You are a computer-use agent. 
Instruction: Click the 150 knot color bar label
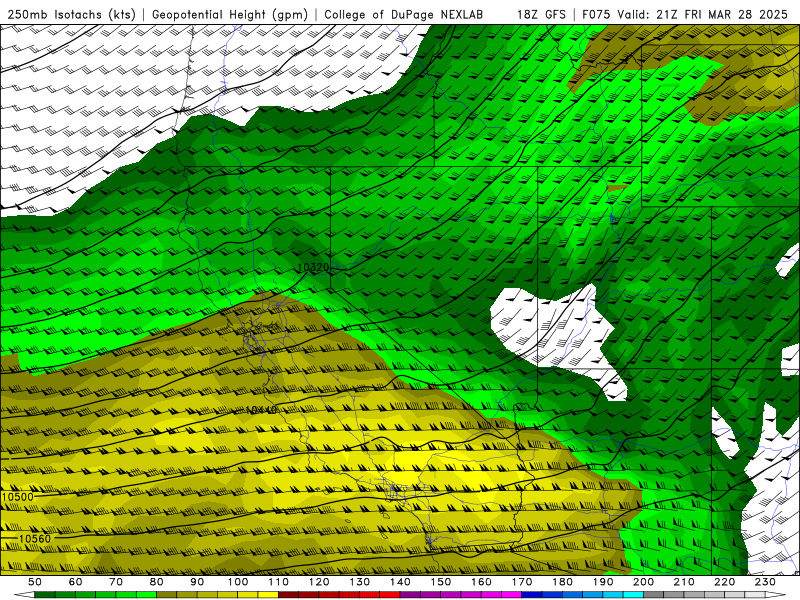coord(441,582)
